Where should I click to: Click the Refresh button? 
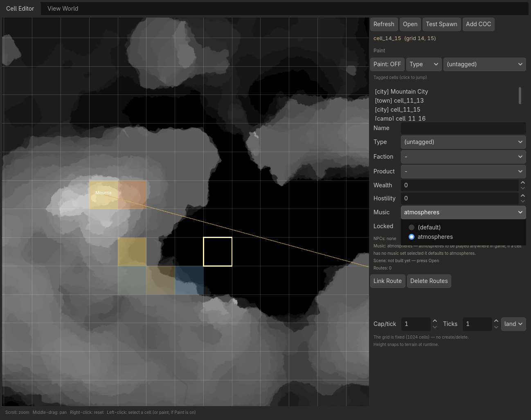click(x=384, y=24)
